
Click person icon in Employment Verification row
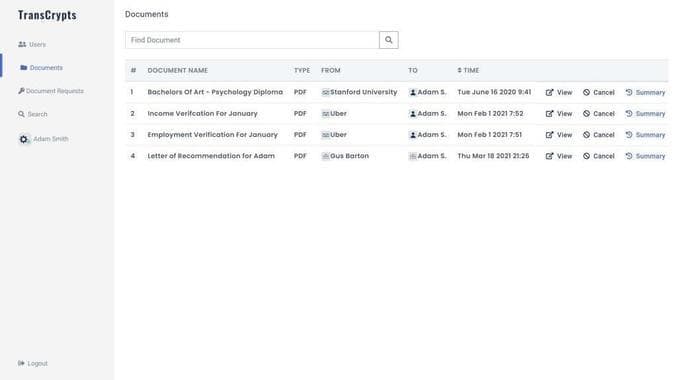coord(413,135)
